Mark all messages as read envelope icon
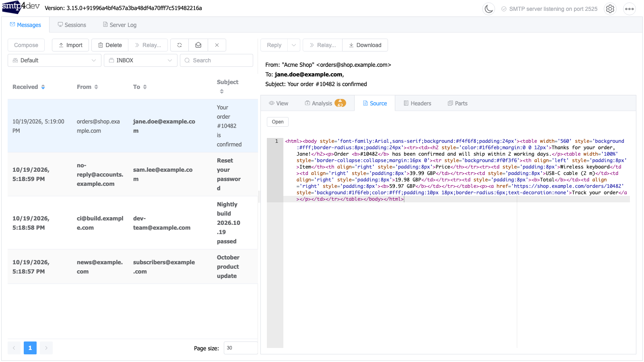644x362 pixels. pyautogui.click(x=198, y=45)
